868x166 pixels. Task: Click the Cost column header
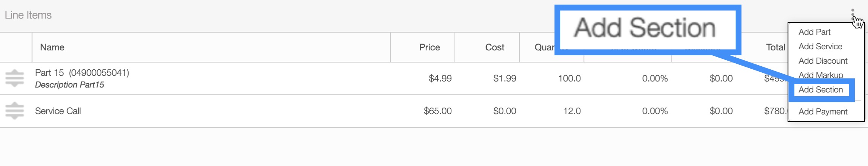[x=495, y=47]
